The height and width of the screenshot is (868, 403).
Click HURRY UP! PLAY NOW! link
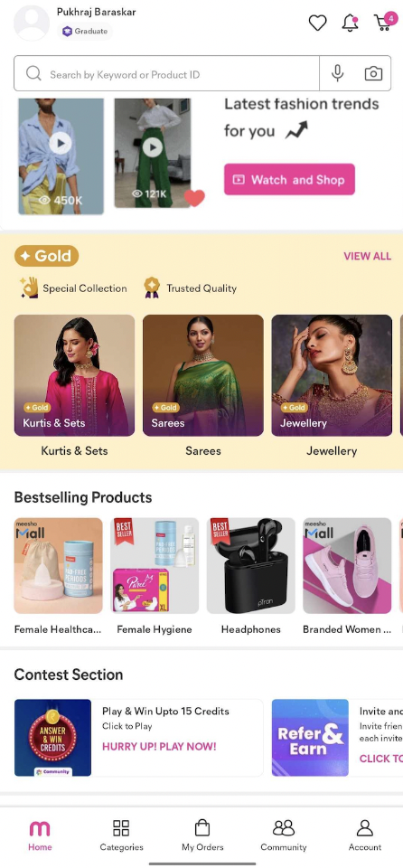pos(159,746)
